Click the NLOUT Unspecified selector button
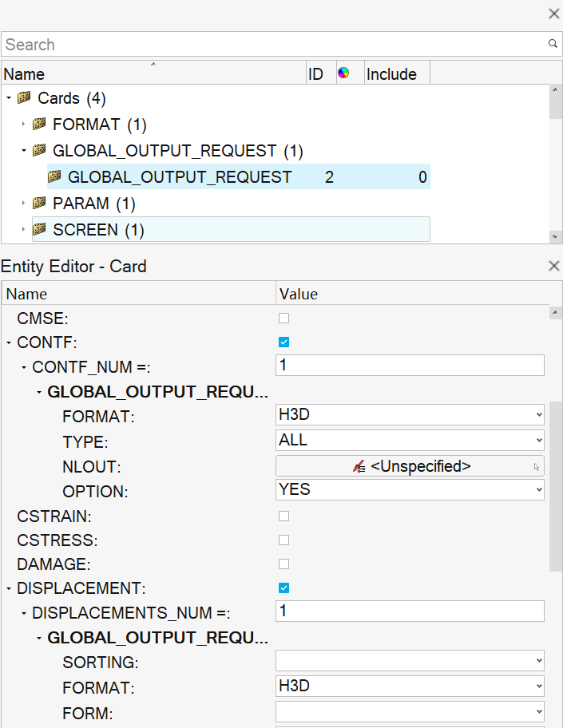 pos(410,466)
